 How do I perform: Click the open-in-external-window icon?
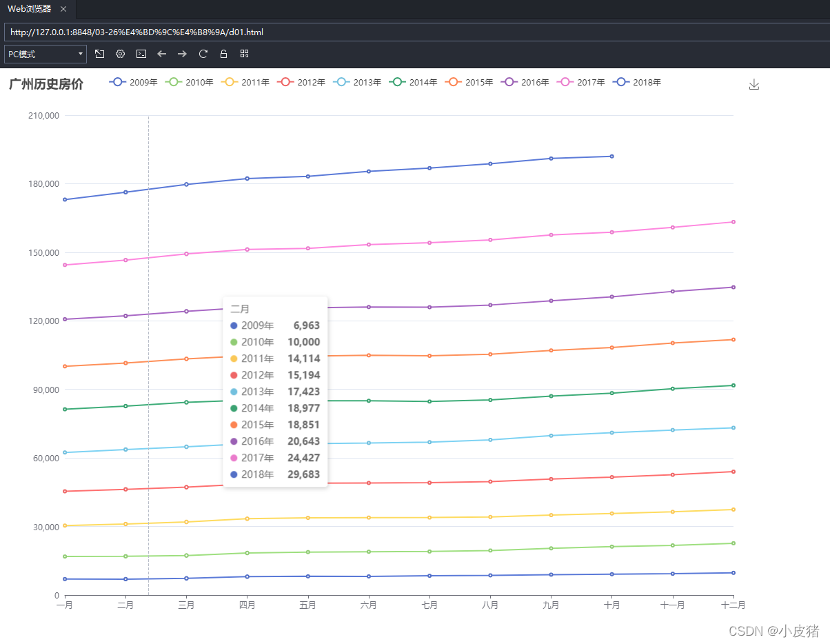click(x=100, y=54)
